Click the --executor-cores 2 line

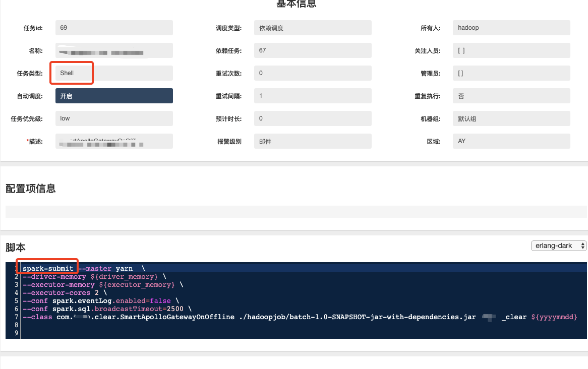[x=65, y=293]
